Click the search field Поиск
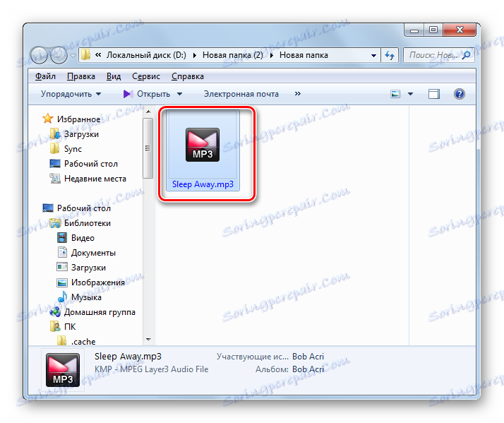504x423 pixels. pyautogui.click(x=439, y=55)
